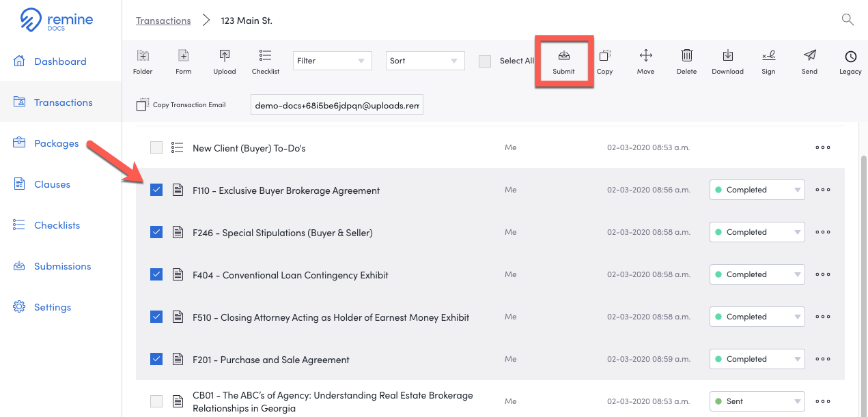Uncheck F201 Purchase and Sale Agreement

click(156, 359)
